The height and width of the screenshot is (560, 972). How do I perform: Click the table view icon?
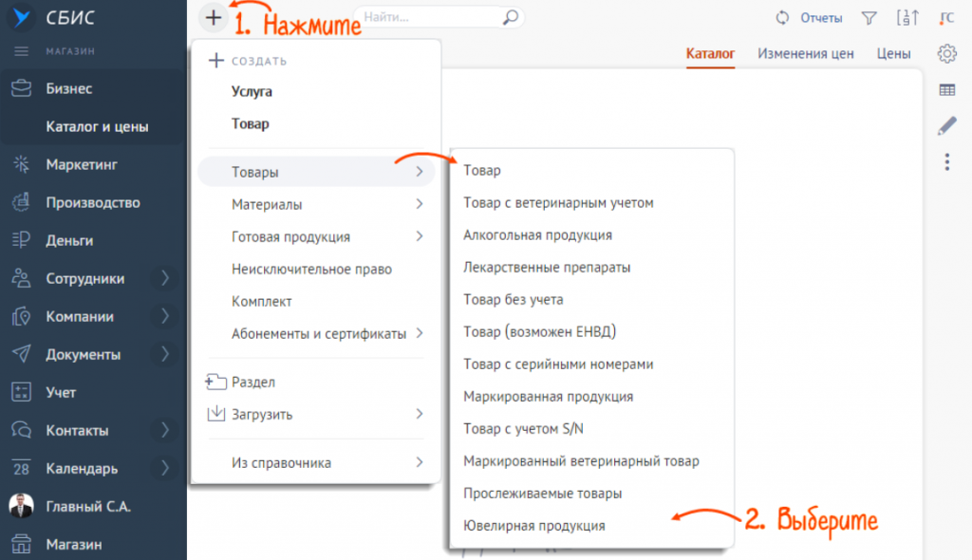coord(946,90)
